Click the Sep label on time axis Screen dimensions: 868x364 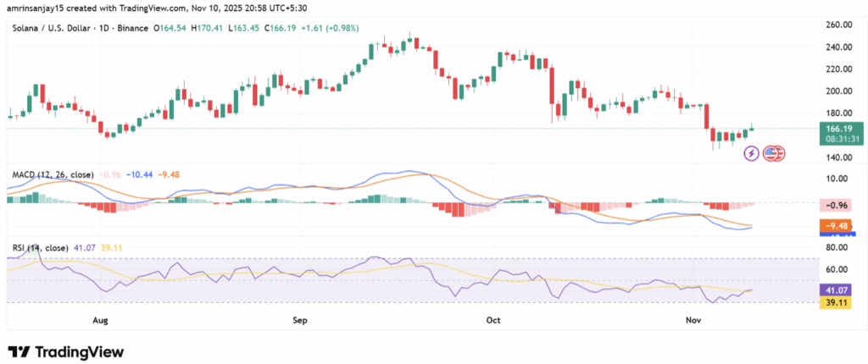click(x=299, y=321)
